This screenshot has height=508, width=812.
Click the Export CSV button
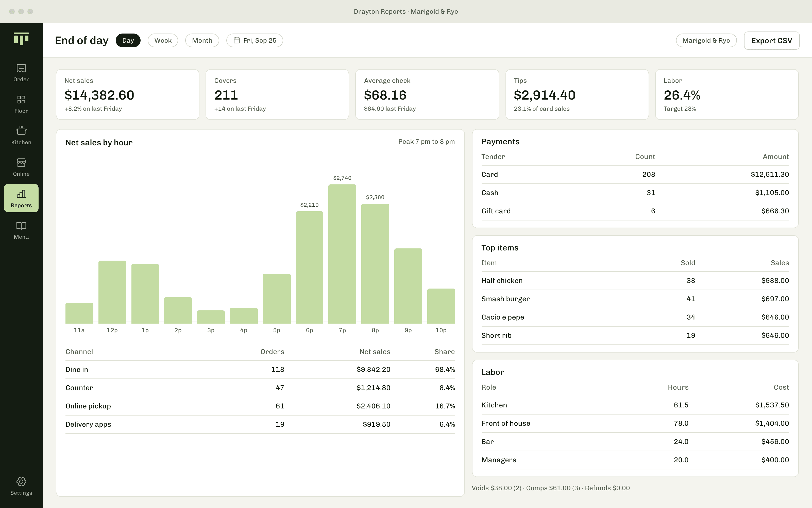[x=771, y=41]
